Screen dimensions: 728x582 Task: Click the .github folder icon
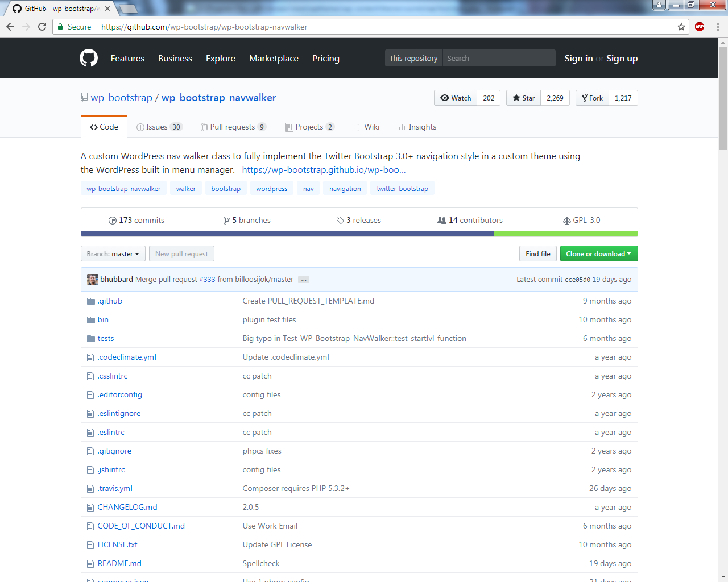(90, 301)
